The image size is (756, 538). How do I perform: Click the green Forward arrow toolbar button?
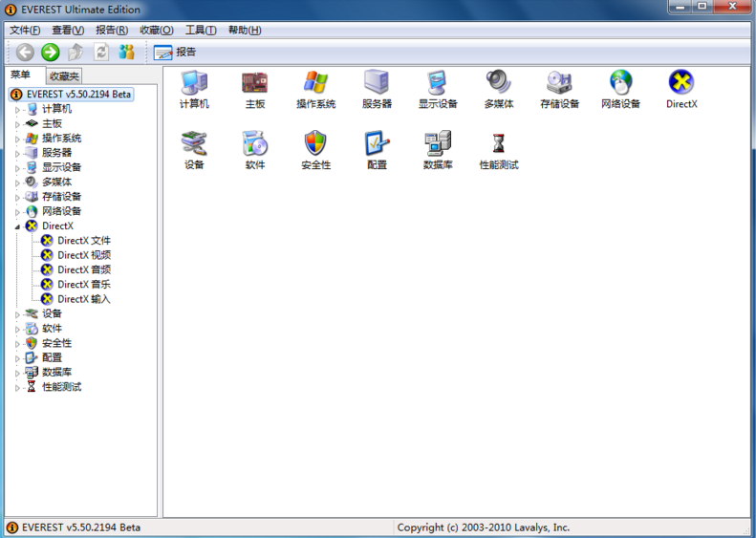pos(50,52)
